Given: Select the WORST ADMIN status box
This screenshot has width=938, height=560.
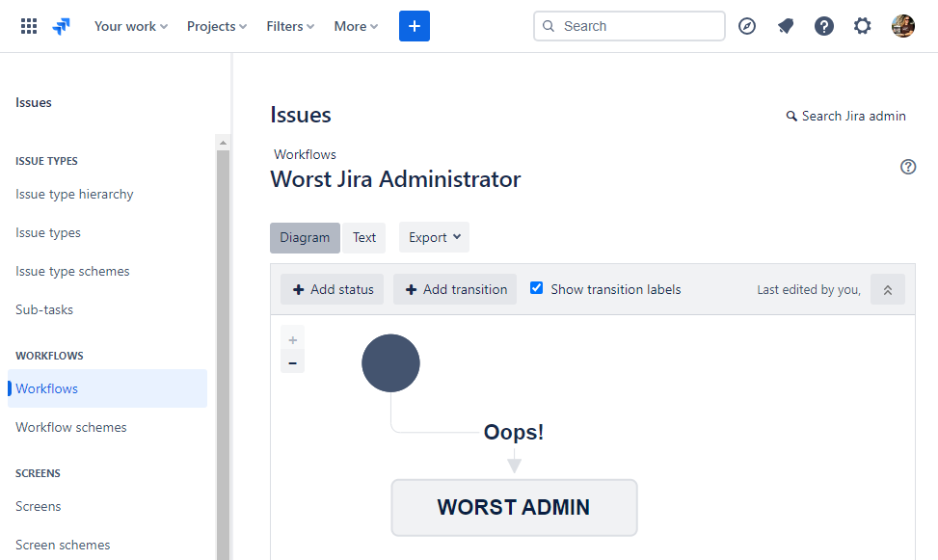Looking at the screenshot, I should pos(515,507).
